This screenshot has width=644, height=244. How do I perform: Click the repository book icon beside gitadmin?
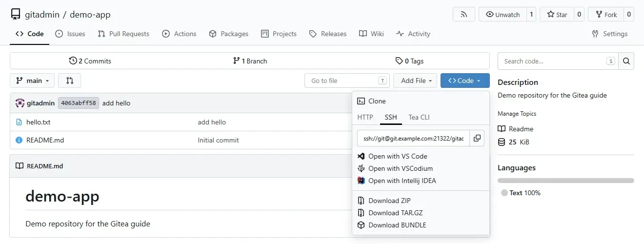pyautogui.click(x=16, y=14)
